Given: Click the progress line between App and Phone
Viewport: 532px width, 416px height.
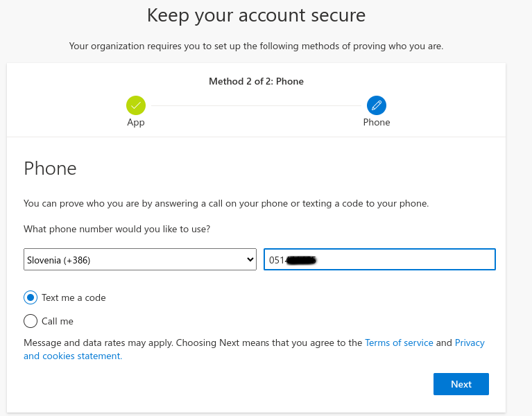Looking at the screenshot, I should pyautogui.click(x=256, y=106).
